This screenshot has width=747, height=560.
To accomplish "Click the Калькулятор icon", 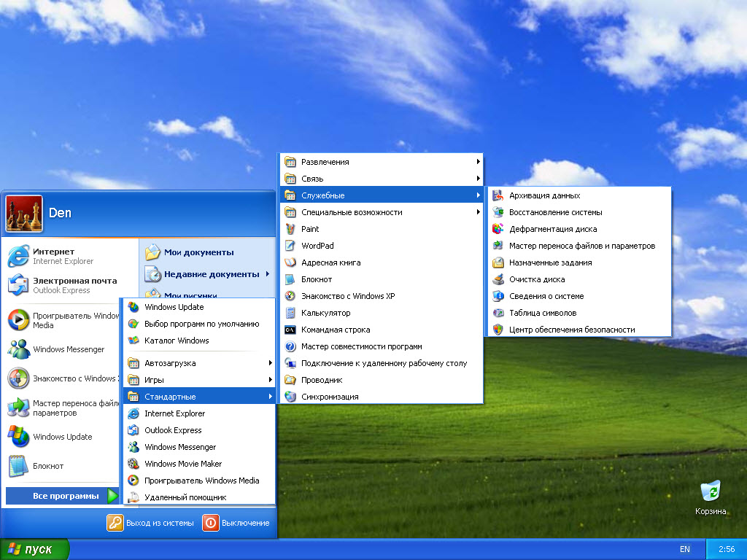I will click(x=290, y=313).
